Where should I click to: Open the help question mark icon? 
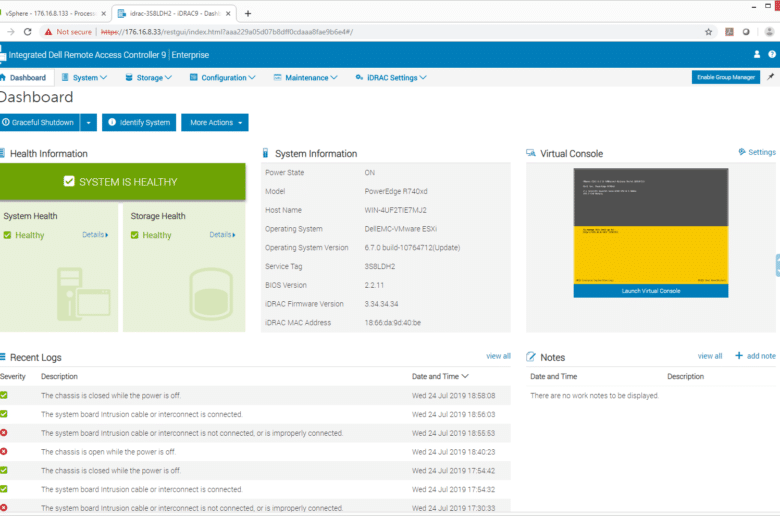pyautogui.click(x=772, y=55)
